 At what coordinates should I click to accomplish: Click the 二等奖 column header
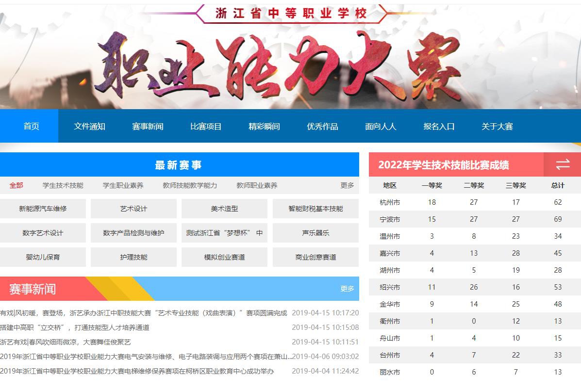(x=474, y=185)
